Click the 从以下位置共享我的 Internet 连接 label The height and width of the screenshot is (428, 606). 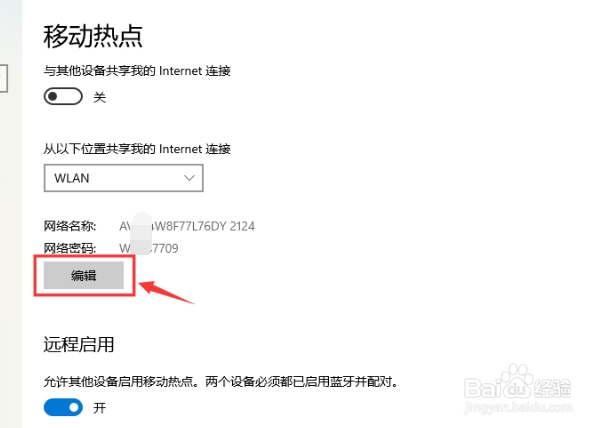(x=137, y=149)
